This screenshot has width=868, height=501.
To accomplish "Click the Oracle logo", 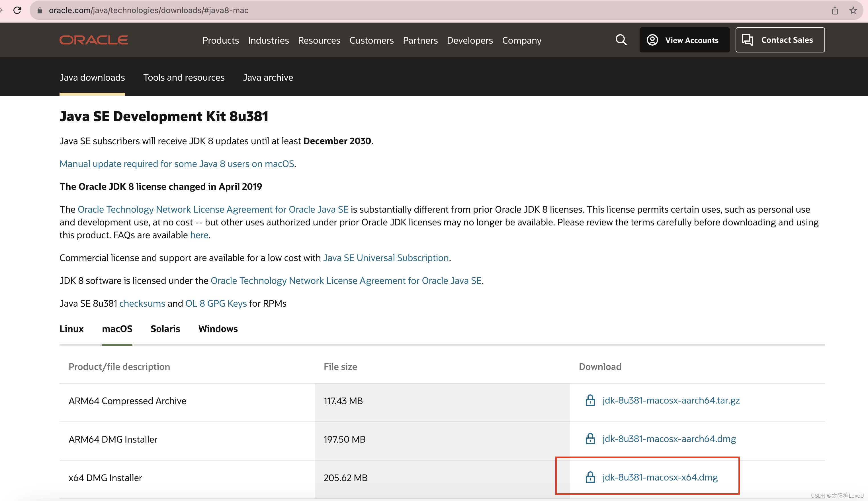I will pos(94,40).
